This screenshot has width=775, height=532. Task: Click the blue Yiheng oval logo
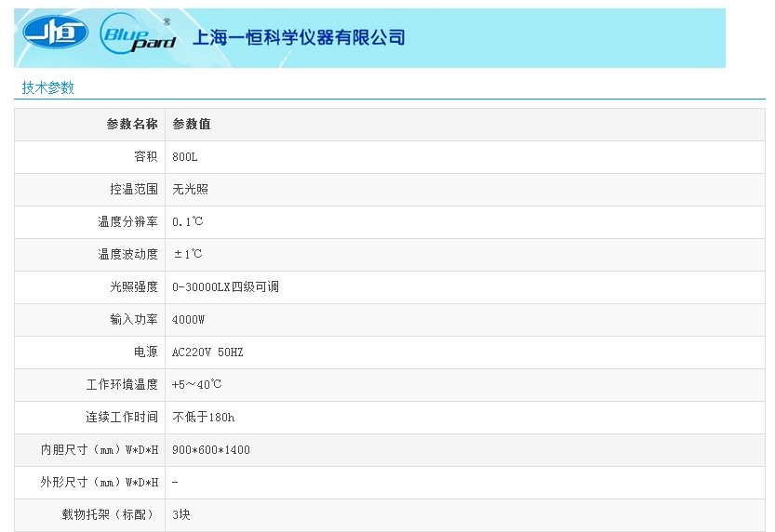coord(56,36)
